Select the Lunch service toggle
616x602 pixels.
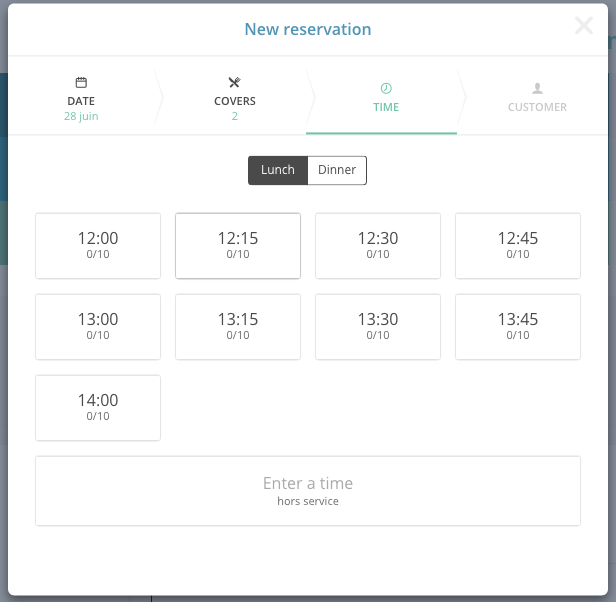tap(278, 170)
